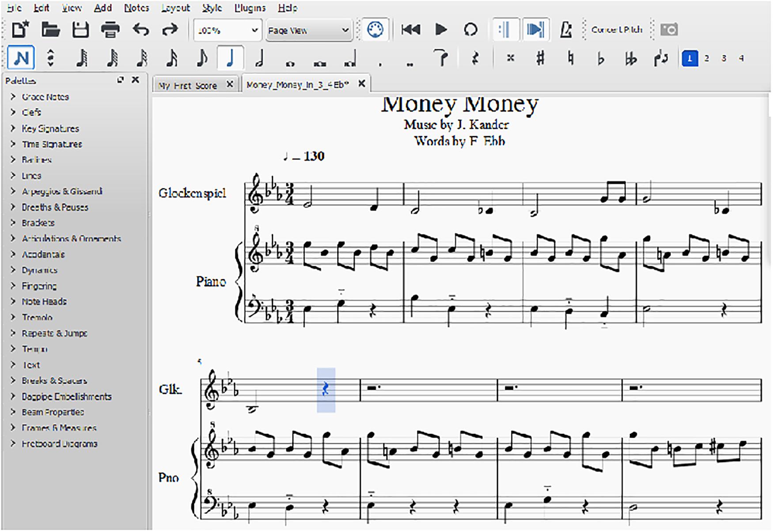Apply natural accidental
The width and height of the screenshot is (773, 532).
[x=570, y=58]
